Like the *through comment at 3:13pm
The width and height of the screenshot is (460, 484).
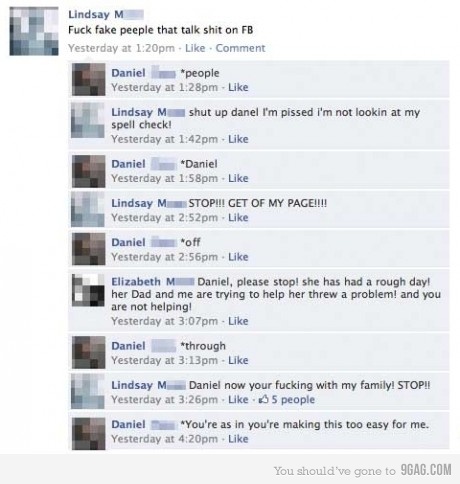pos(238,360)
